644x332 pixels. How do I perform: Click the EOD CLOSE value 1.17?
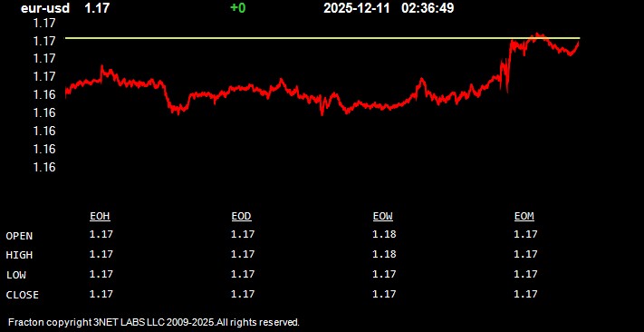click(x=243, y=294)
